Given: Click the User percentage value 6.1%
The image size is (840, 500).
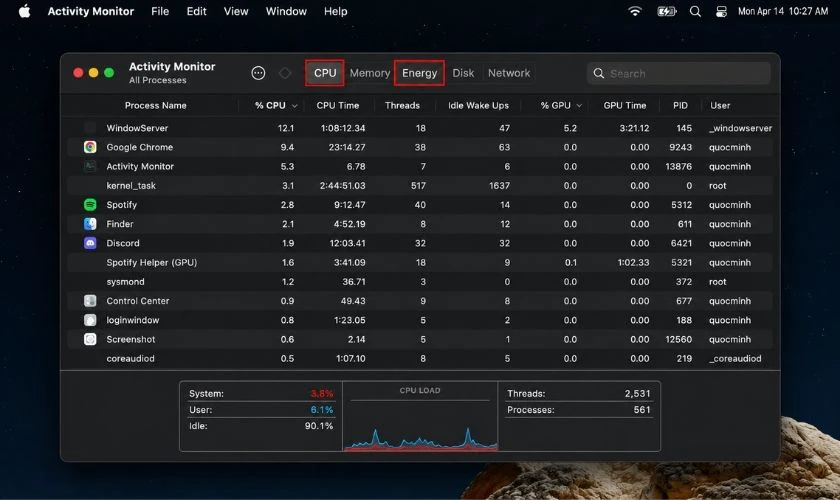Looking at the screenshot, I should point(321,410).
